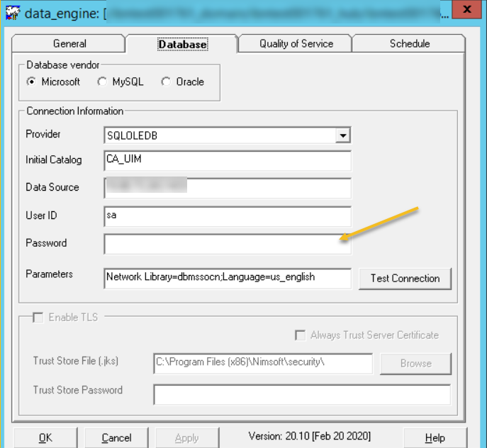The height and width of the screenshot is (448, 487).
Task: Select Microsoft as database vendor
Action: pos(31,82)
